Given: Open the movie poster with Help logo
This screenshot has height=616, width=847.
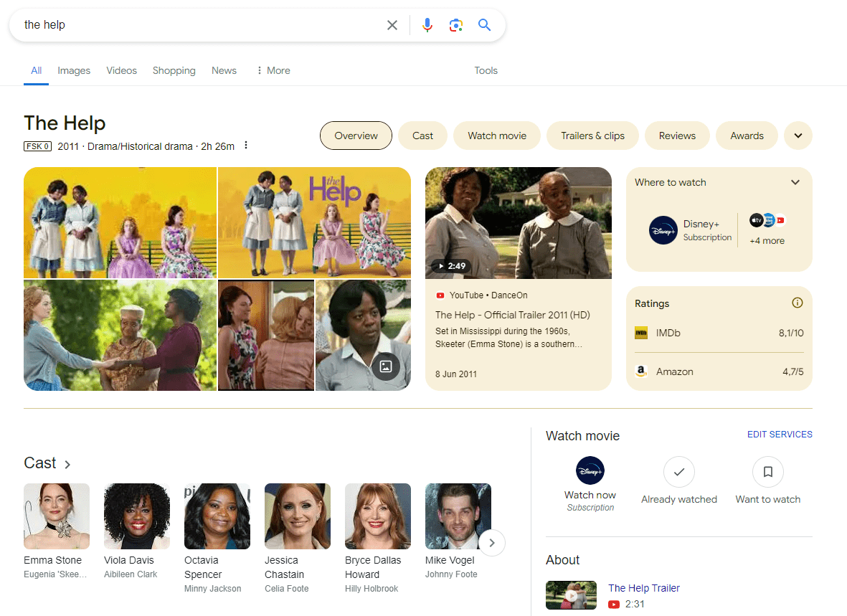Looking at the screenshot, I should click(x=314, y=222).
